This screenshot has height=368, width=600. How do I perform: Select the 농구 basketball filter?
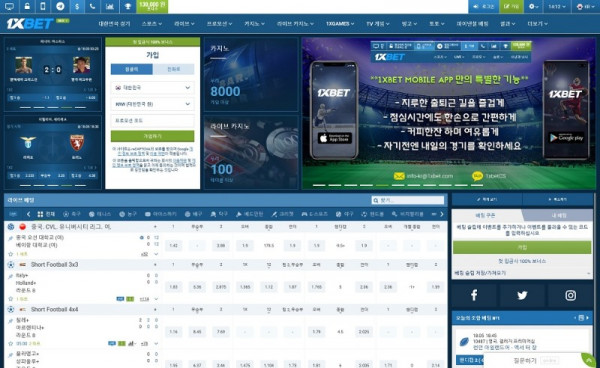tap(128, 214)
